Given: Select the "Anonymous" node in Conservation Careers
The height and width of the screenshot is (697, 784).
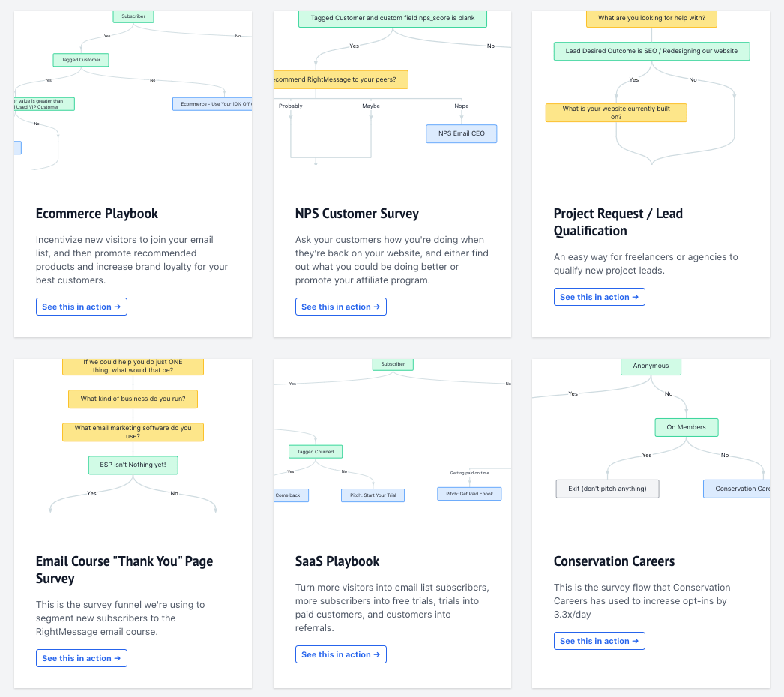Looking at the screenshot, I should pos(650,366).
